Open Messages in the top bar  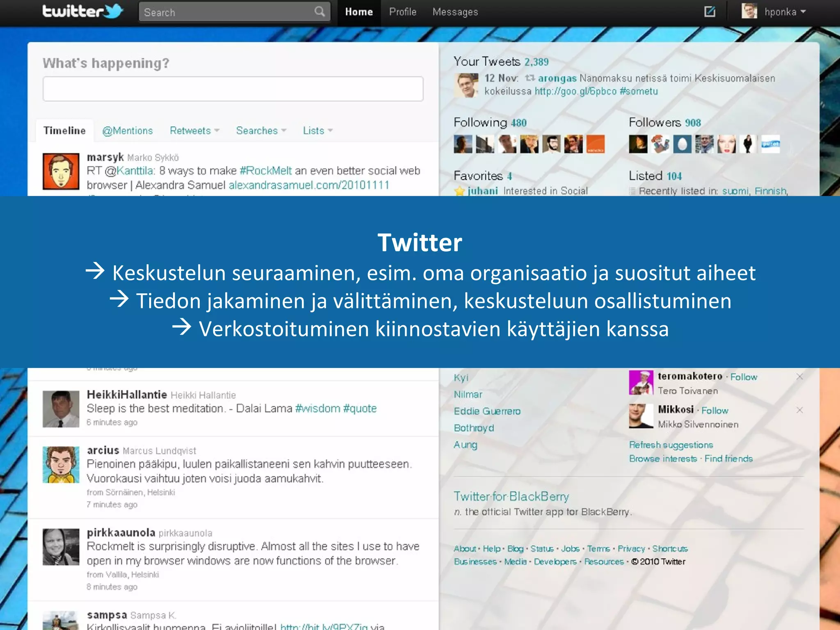pos(455,12)
